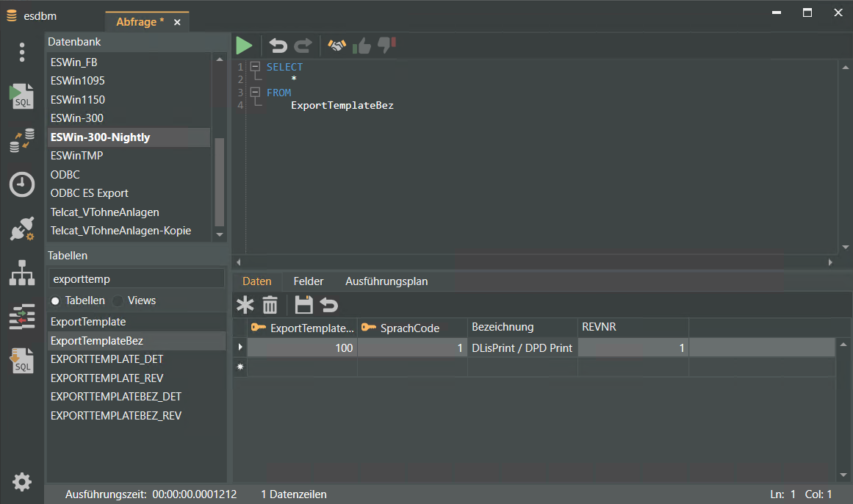Delete the selected row with the trash icon
Viewport: 853px width, 504px height.
coord(270,305)
